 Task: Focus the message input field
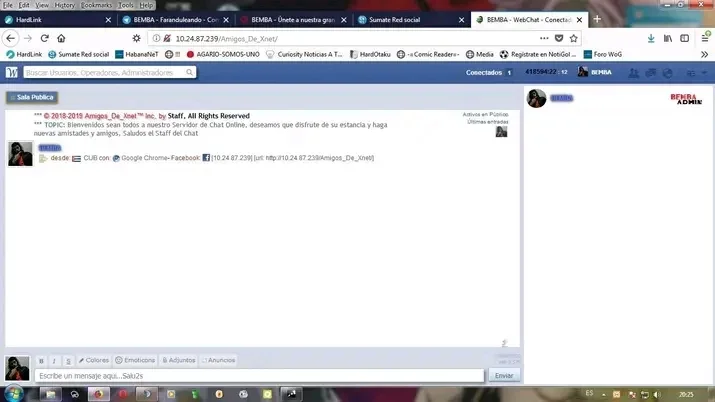point(259,376)
